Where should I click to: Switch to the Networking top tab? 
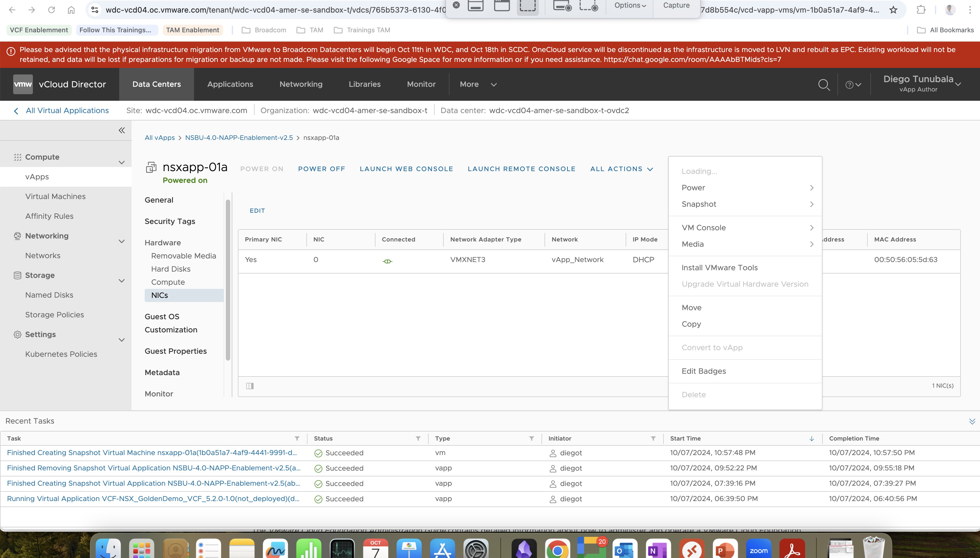301,84
